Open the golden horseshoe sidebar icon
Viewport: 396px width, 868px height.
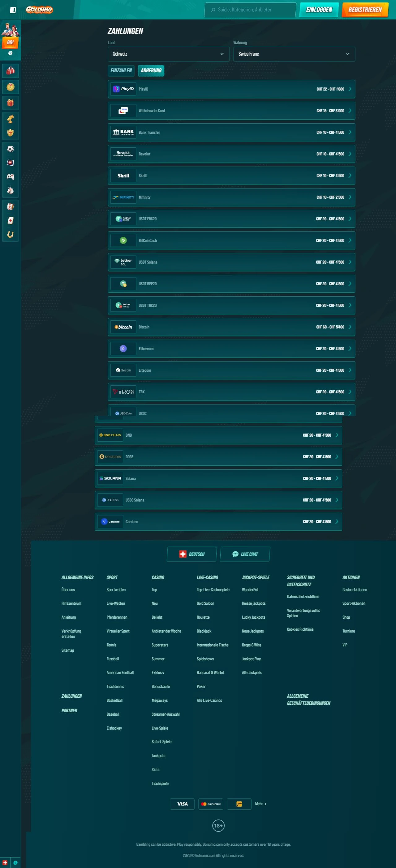pyautogui.click(x=11, y=235)
